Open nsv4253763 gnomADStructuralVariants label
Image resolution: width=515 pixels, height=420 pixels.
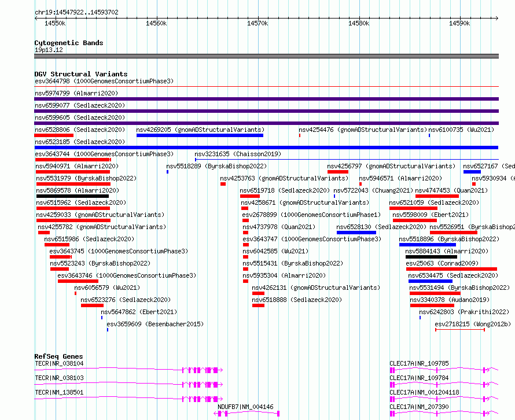284,178
